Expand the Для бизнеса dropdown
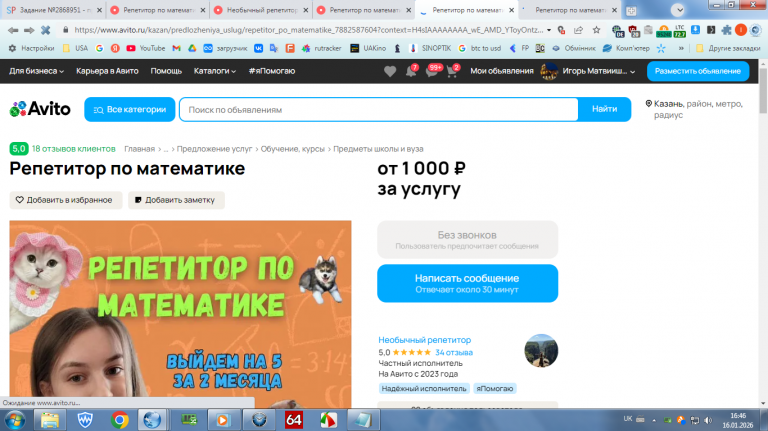768x431 pixels. pyautogui.click(x=36, y=71)
